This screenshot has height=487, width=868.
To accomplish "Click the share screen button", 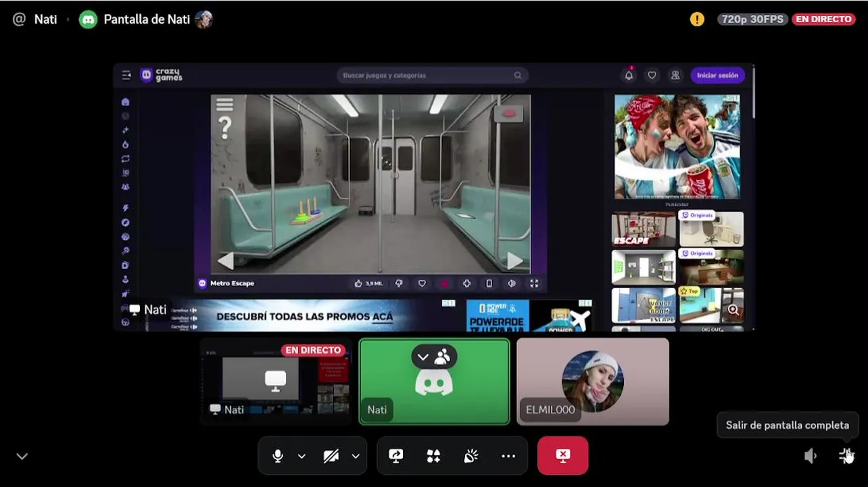I will point(396,456).
